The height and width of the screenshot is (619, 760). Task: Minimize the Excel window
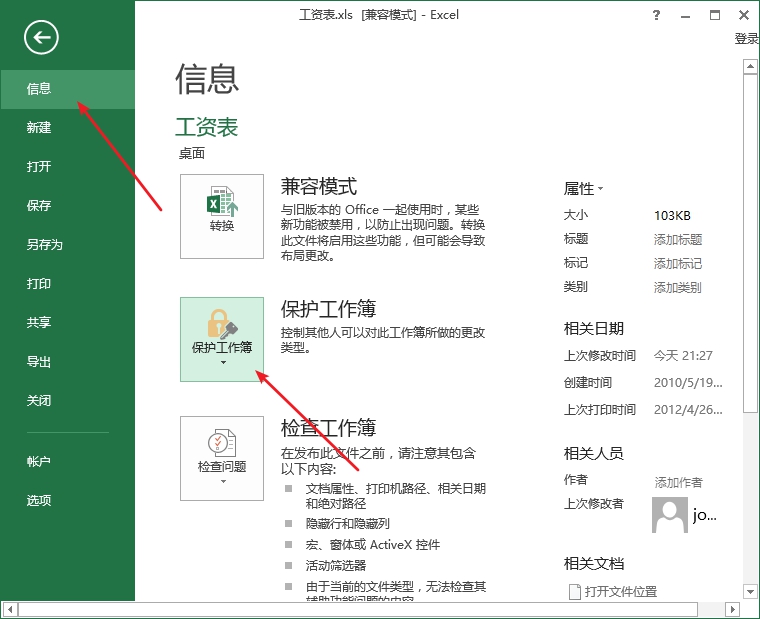tap(685, 16)
